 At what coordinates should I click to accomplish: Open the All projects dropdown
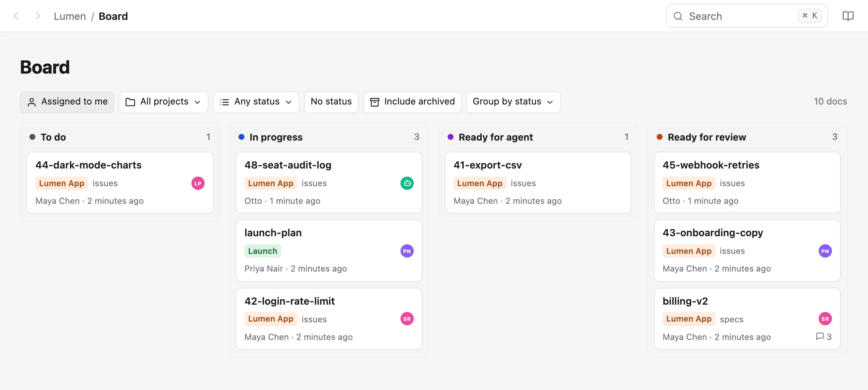click(x=163, y=102)
